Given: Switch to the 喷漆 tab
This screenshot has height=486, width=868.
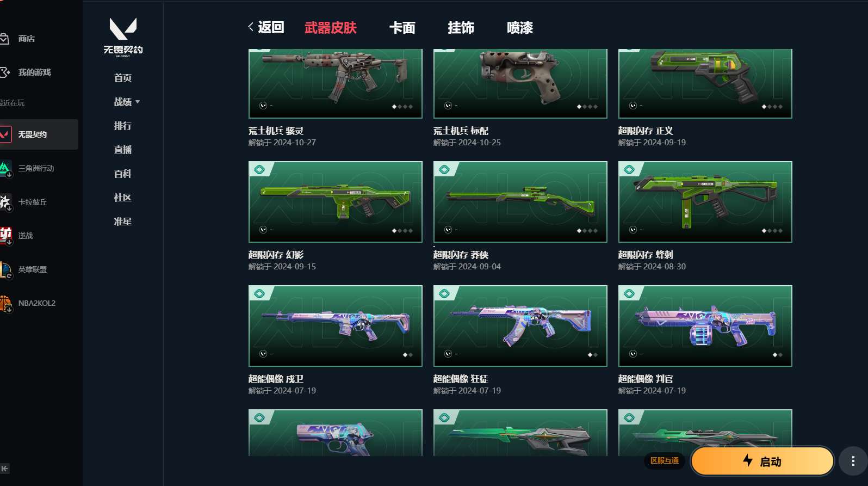Looking at the screenshot, I should tap(519, 28).
